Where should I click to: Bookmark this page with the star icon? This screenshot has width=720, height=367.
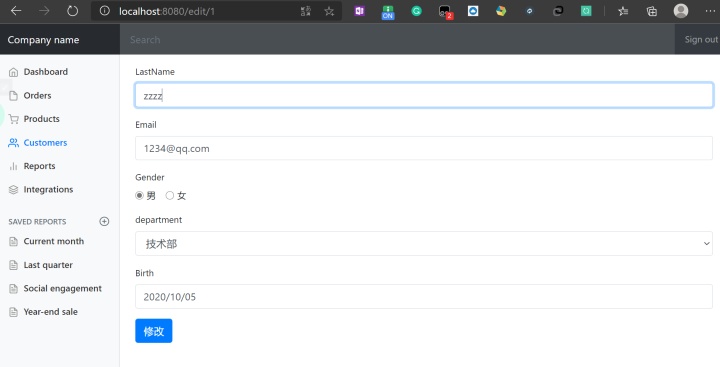(x=329, y=11)
